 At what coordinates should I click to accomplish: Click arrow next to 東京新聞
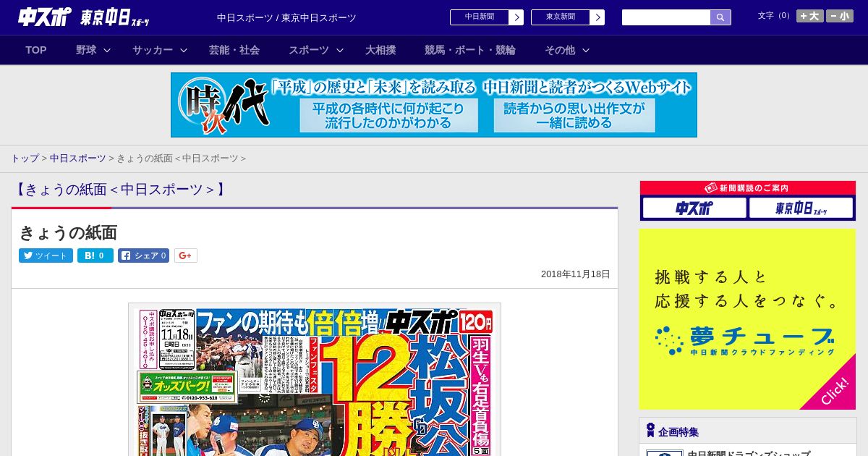[x=597, y=17]
